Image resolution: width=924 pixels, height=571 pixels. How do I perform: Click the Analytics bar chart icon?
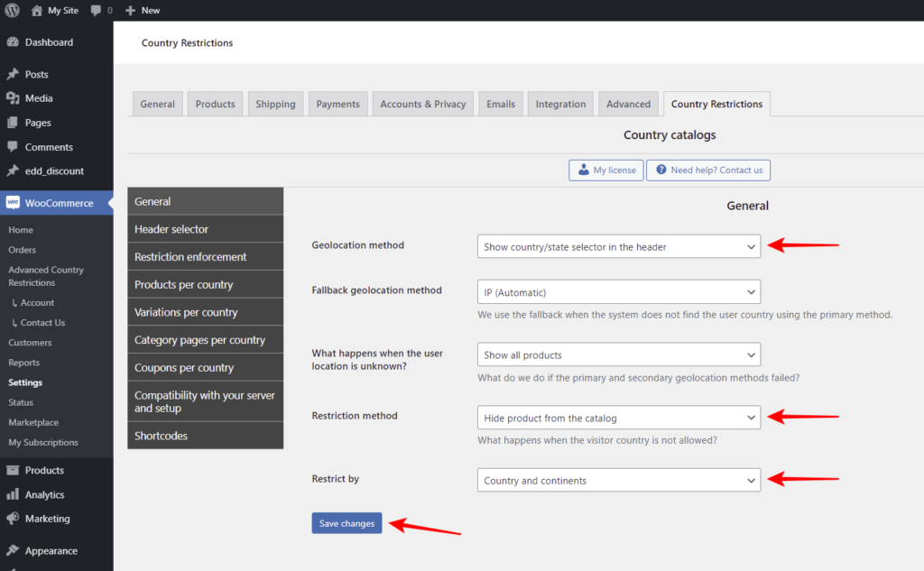(x=13, y=494)
